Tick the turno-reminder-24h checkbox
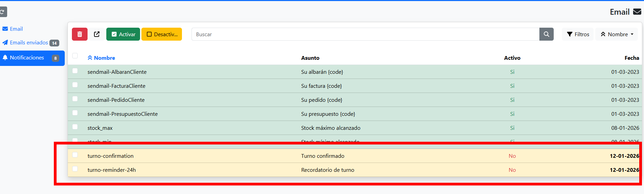 [75, 169]
